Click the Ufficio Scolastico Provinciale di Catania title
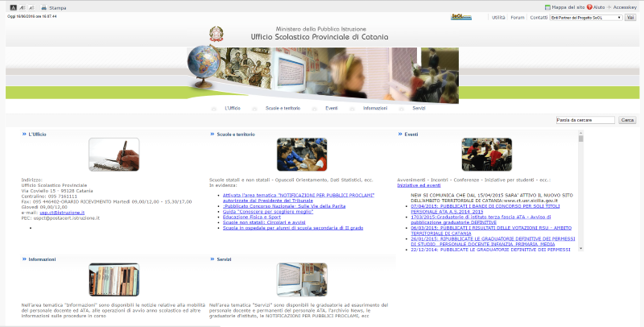The height and width of the screenshot is (327, 644). [x=320, y=37]
